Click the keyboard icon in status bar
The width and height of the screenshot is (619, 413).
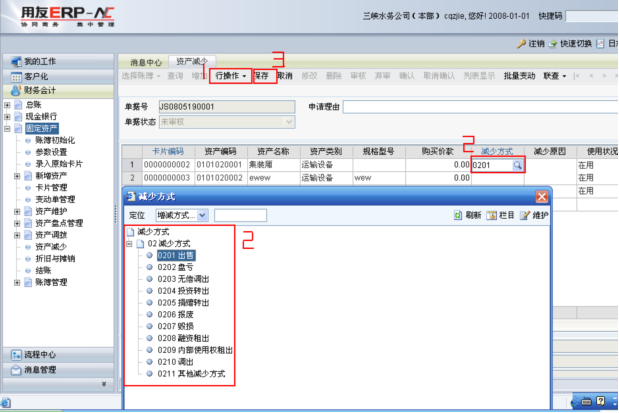click(x=586, y=402)
